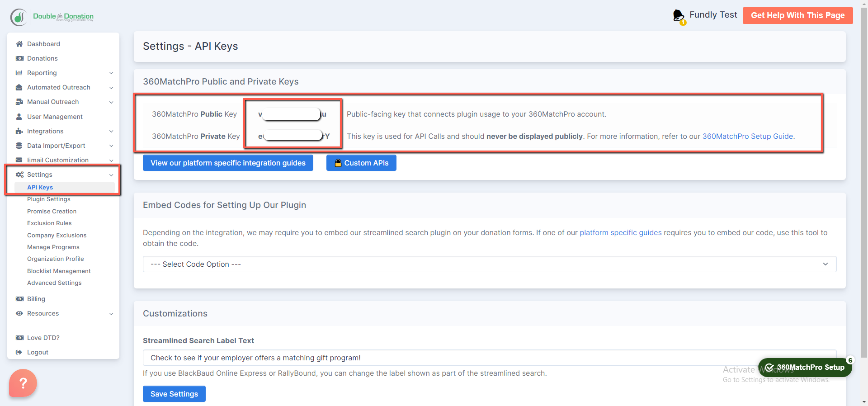Click the Save Settings button
The width and height of the screenshot is (868, 406).
pos(174,394)
